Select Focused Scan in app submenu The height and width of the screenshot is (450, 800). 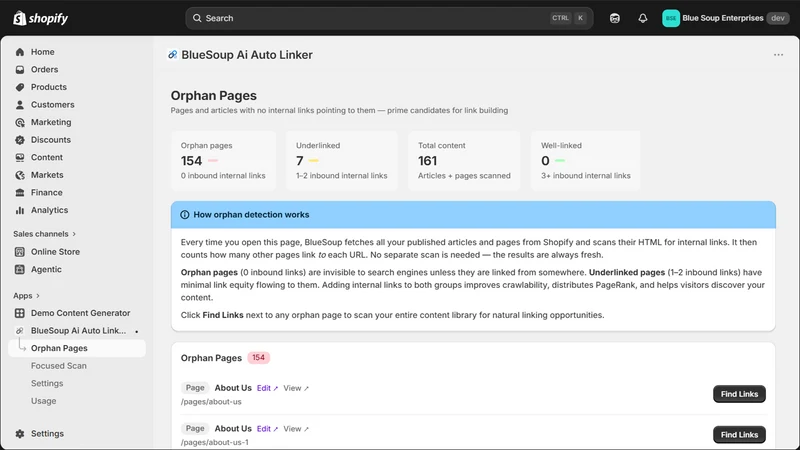click(59, 366)
